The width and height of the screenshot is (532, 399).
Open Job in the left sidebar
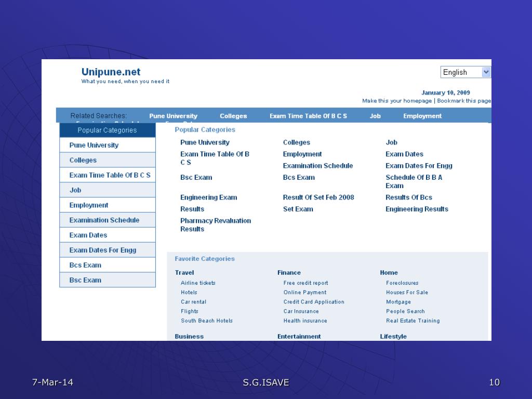(108, 190)
